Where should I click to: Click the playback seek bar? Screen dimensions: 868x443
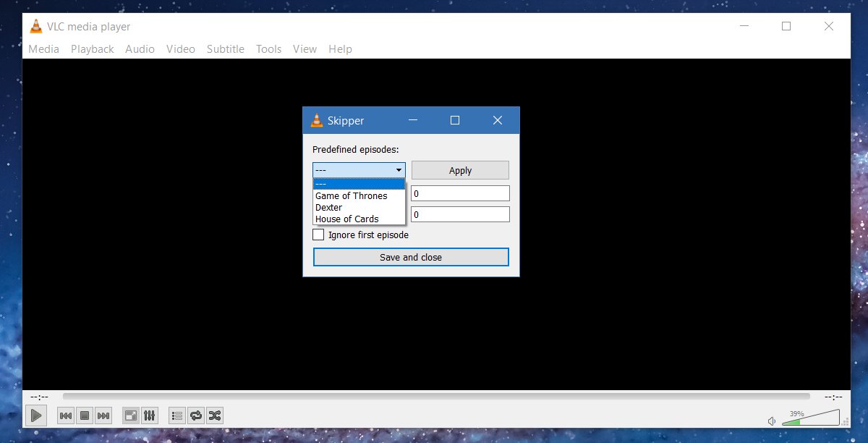pos(436,396)
